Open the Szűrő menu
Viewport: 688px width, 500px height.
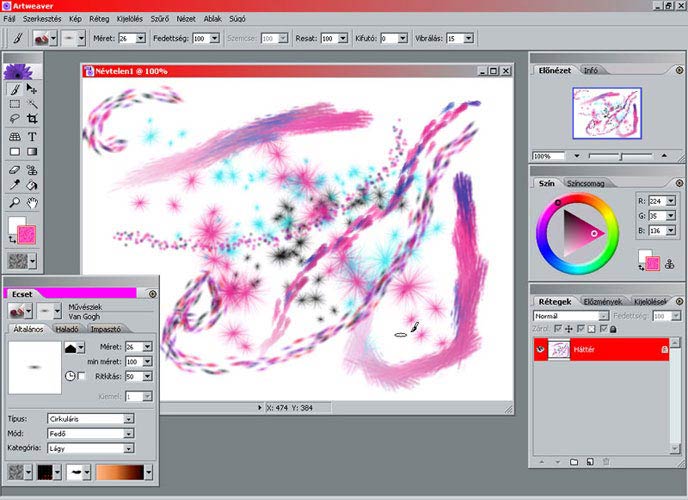160,19
